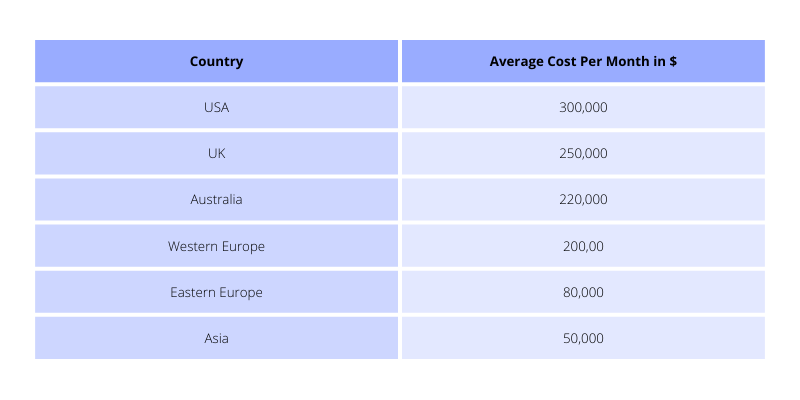Image resolution: width=800 pixels, height=400 pixels.
Task: Click the 250,000 cost cell
Action: click(583, 153)
